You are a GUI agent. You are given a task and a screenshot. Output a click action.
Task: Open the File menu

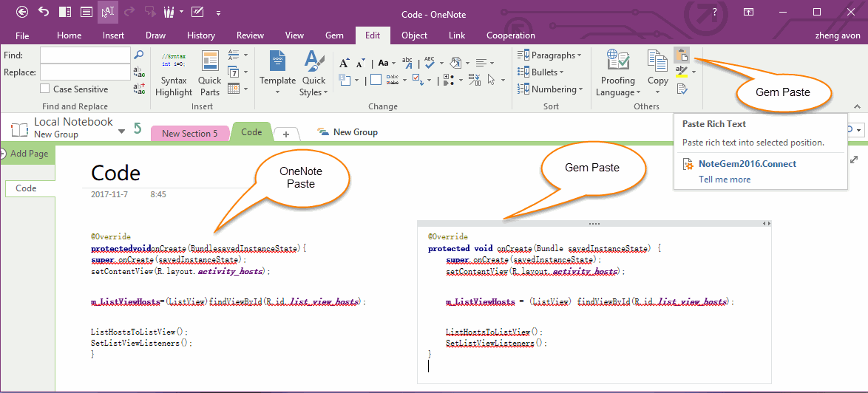pos(22,35)
